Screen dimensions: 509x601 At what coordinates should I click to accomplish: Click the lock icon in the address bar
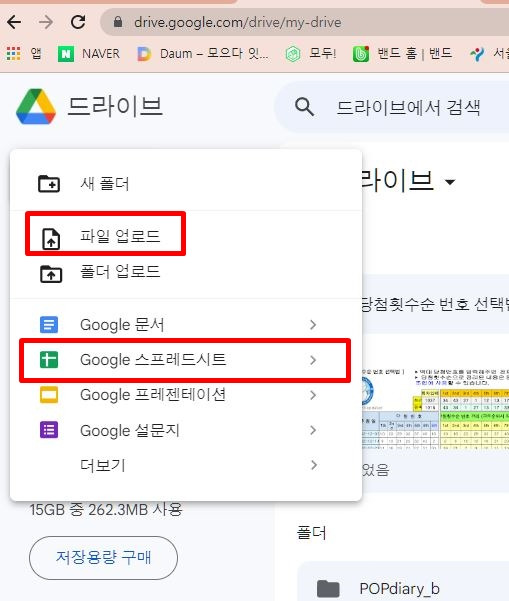pyautogui.click(x=118, y=22)
